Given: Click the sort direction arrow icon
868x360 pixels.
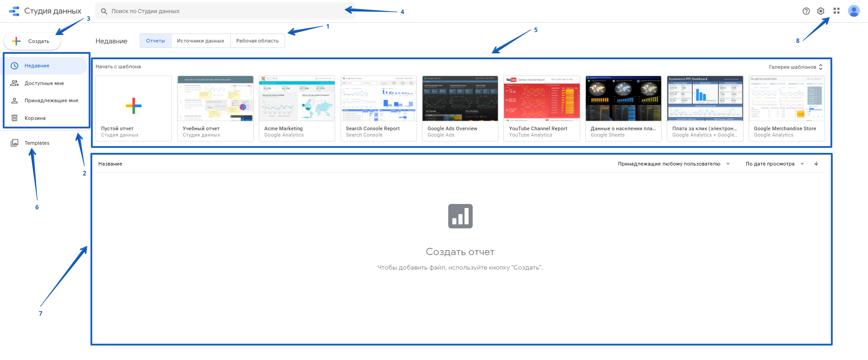Looking at the screenshot, I should [816, 164].
